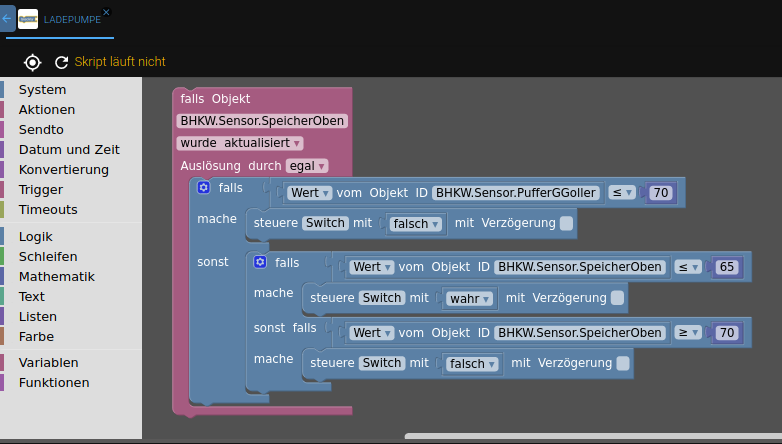782x444 pixels.
Task: Open the ≥ operator dropdown
Action: 688,333
